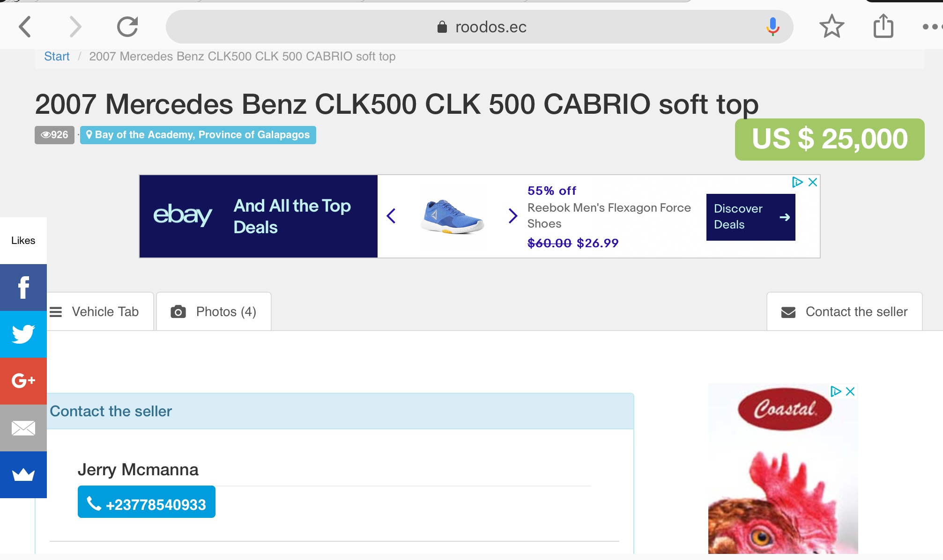This screenshot has height=560, width=943.
Task: Go back to previous page
Action: [25, 27]
